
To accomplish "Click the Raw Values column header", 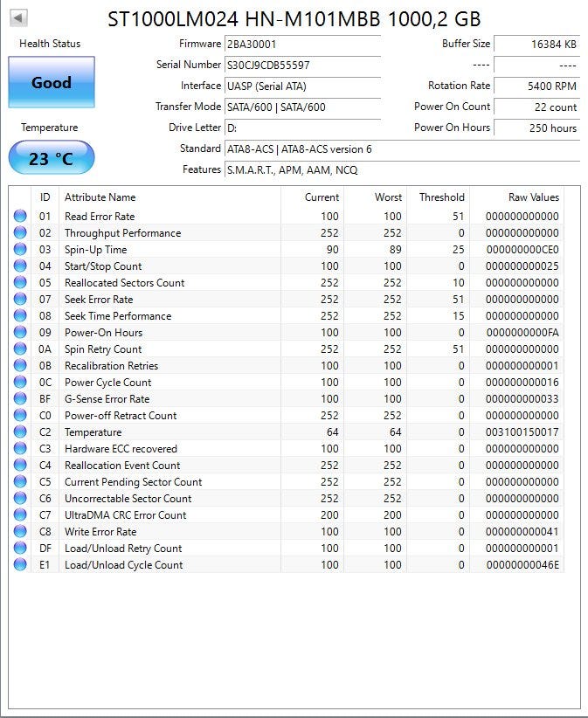I will pyautogui.click(x=533, y=197).
